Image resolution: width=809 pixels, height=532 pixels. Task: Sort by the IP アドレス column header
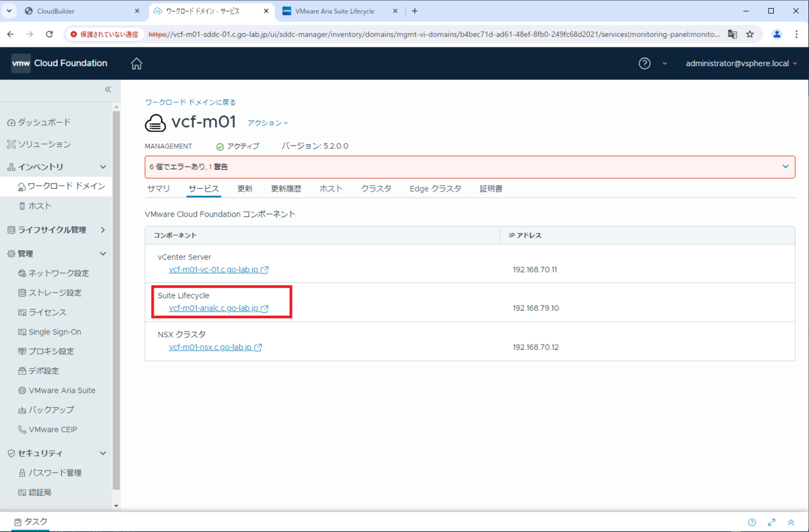pos(525,235)
